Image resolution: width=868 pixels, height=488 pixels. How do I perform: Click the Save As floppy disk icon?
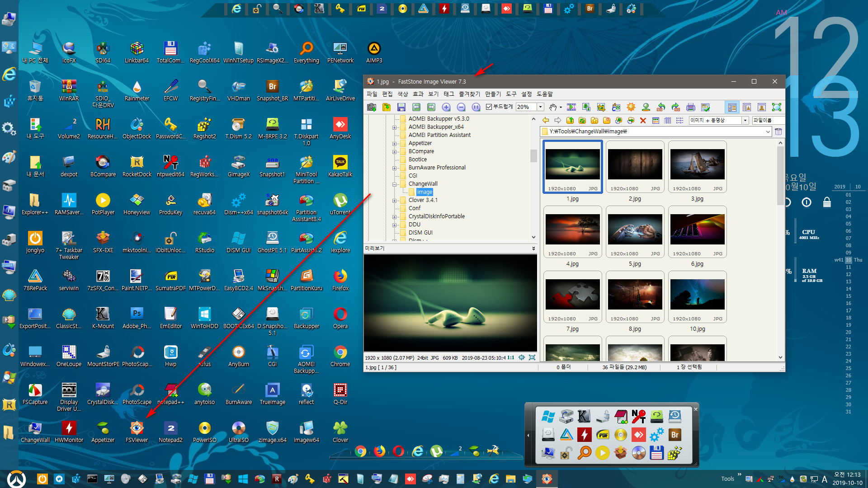[401, 107]
